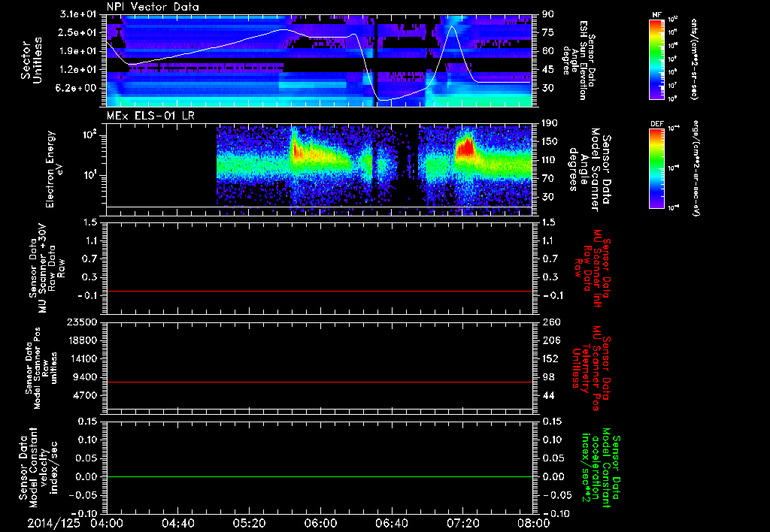Viewport: 770px width, 532px height.
Task: Click the NF flux color bar
Action: point(656,59)
